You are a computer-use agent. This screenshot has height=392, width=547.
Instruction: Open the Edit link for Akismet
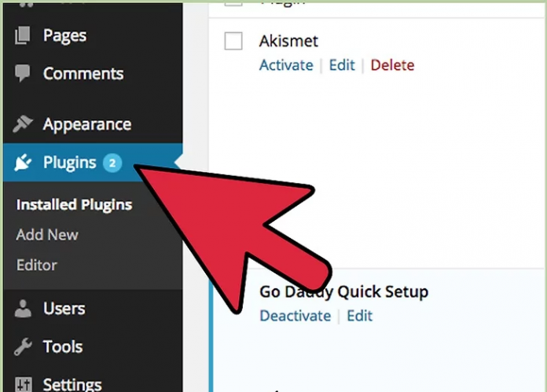tap(342, 65)
